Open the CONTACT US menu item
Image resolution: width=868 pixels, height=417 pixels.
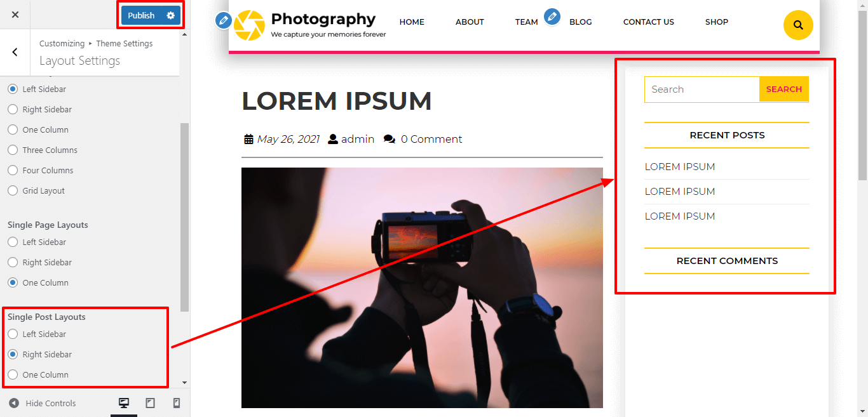pyautogui.click(x=648, y=22)
